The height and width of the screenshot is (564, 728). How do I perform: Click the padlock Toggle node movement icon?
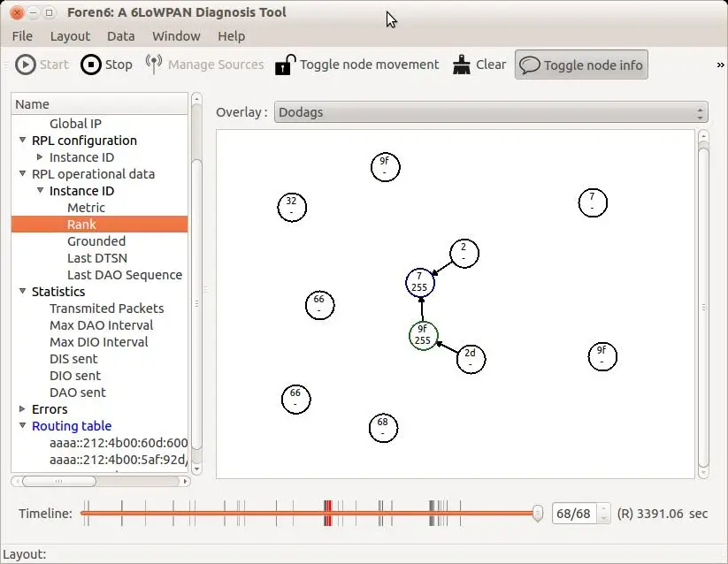pos(285,65)
